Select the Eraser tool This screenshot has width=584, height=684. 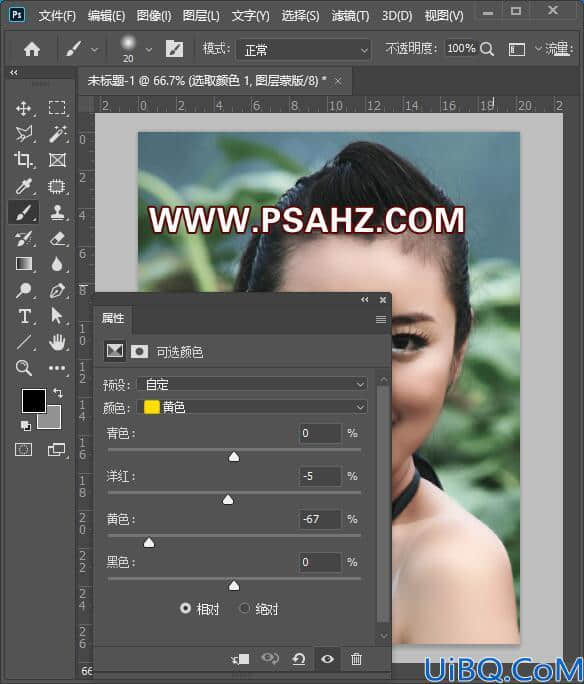57,238
